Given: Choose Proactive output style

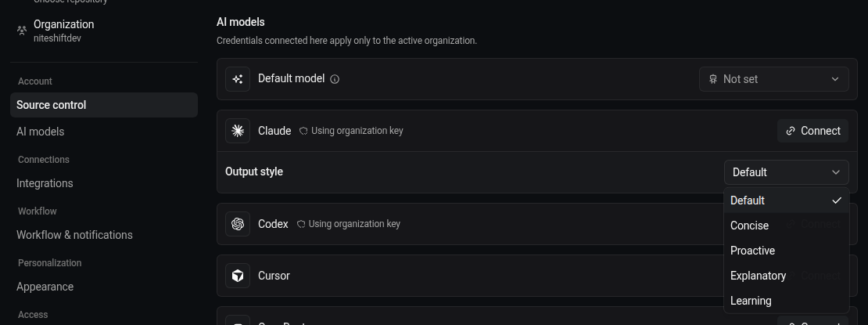Looking at the screenshot, I should (786, 251).
